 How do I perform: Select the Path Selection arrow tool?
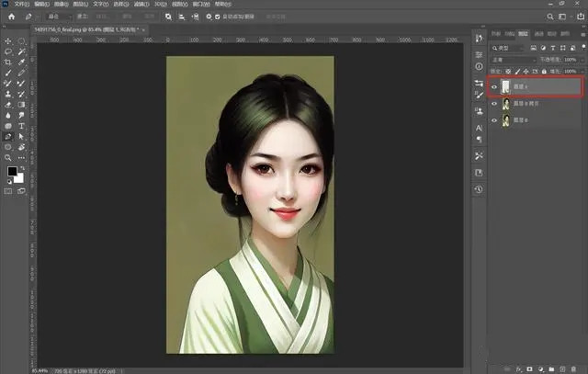(21, 137)
